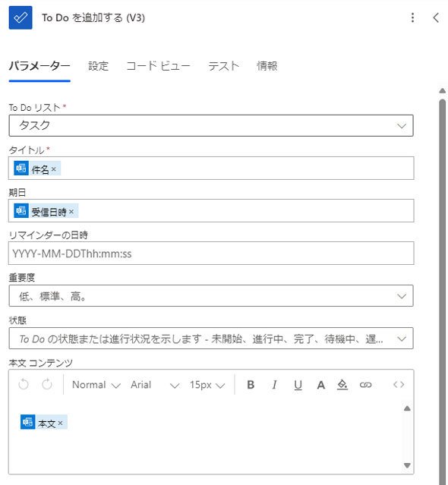Click the タイトル input field
This screenshot has width=448, height=485.
point(211,168)
